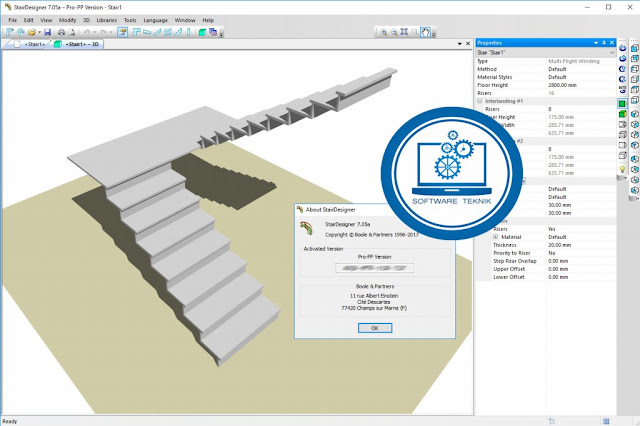
Task: Open the Stair "Stair1" object combo box
Action: pos(546,53)
